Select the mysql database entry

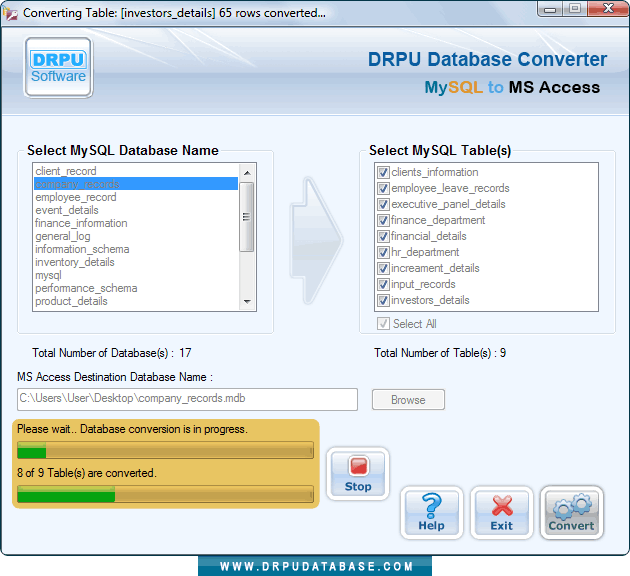[136, 275]
